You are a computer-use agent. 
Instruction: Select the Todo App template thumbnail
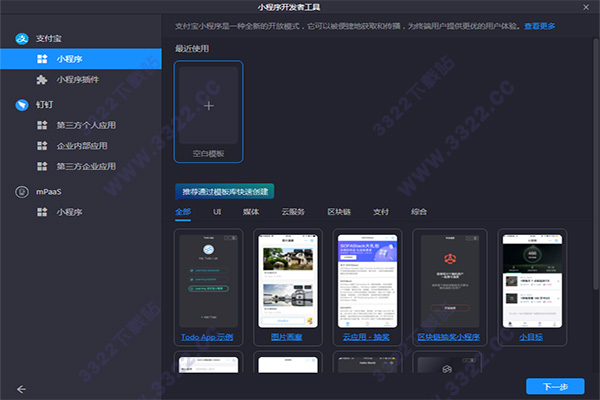[x=209, y=281]
